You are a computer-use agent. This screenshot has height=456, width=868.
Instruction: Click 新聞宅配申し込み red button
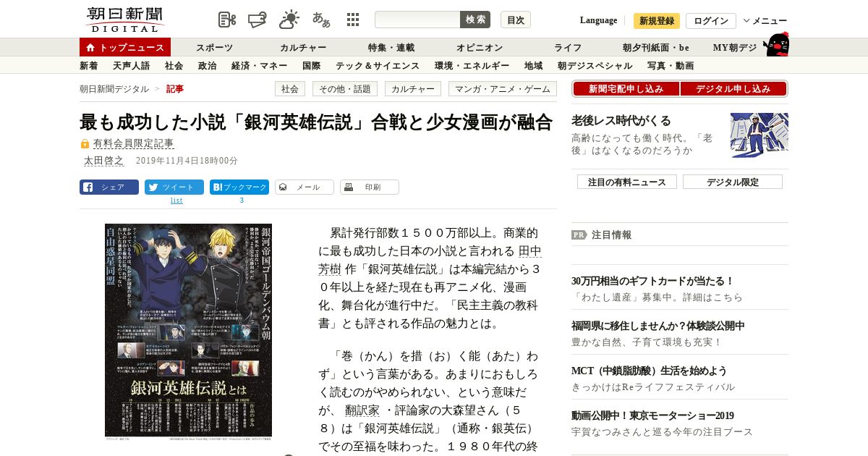tap(626, 89)
